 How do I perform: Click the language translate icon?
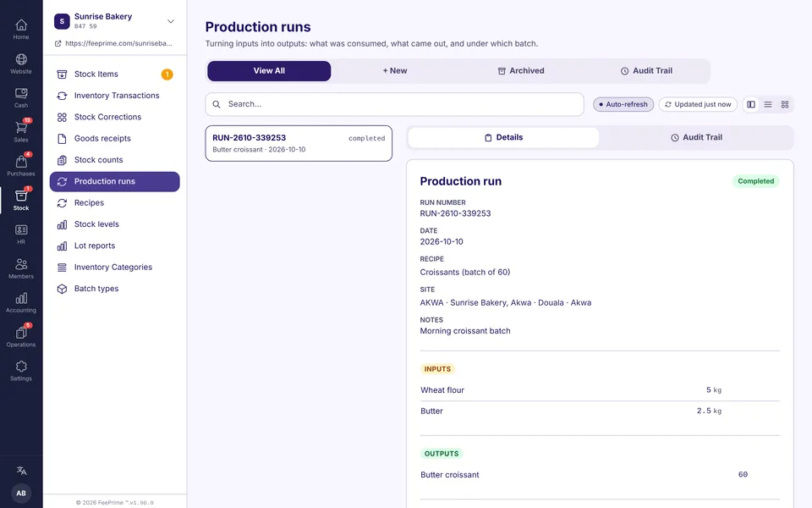(21, 471)
